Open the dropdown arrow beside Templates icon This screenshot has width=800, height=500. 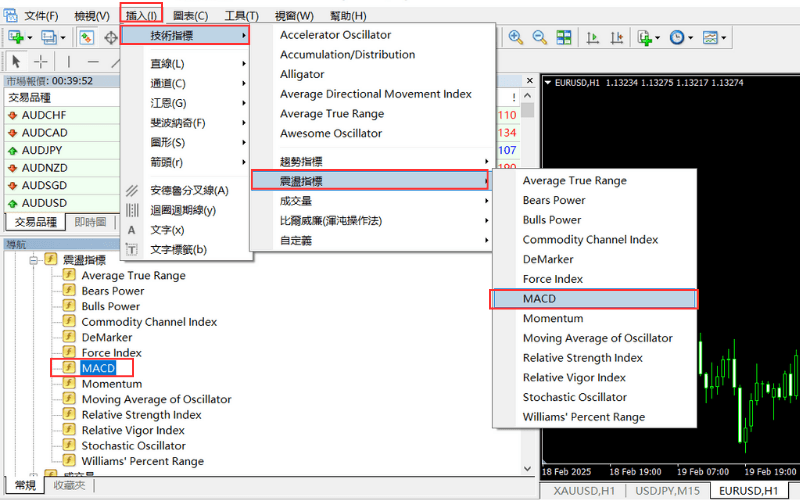(723, 38)
